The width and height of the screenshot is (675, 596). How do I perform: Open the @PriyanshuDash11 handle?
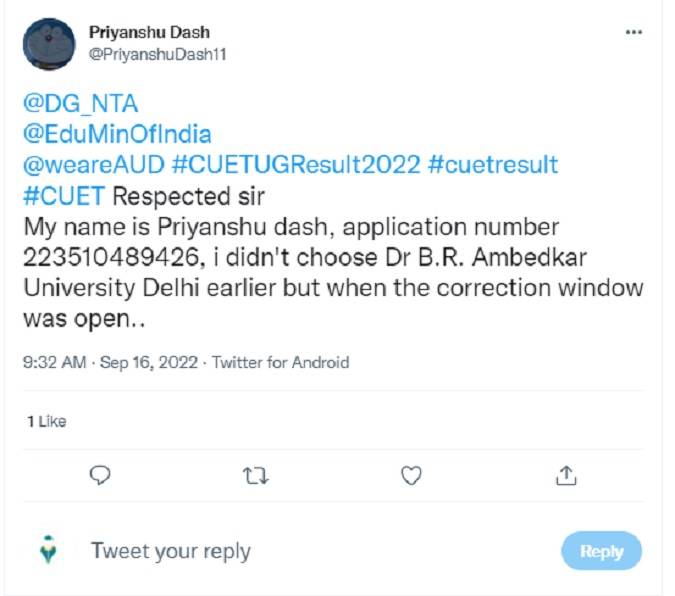(x=157, y=54)
